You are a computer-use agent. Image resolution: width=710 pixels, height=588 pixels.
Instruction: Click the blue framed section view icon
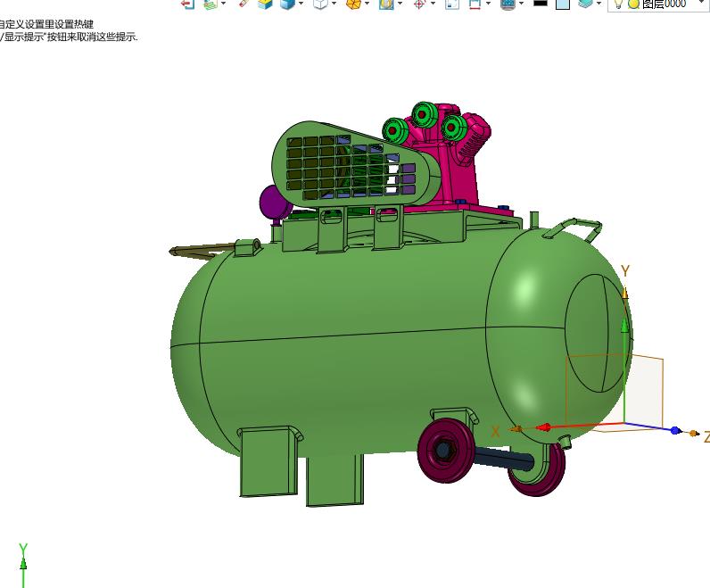tap(386, 4)
